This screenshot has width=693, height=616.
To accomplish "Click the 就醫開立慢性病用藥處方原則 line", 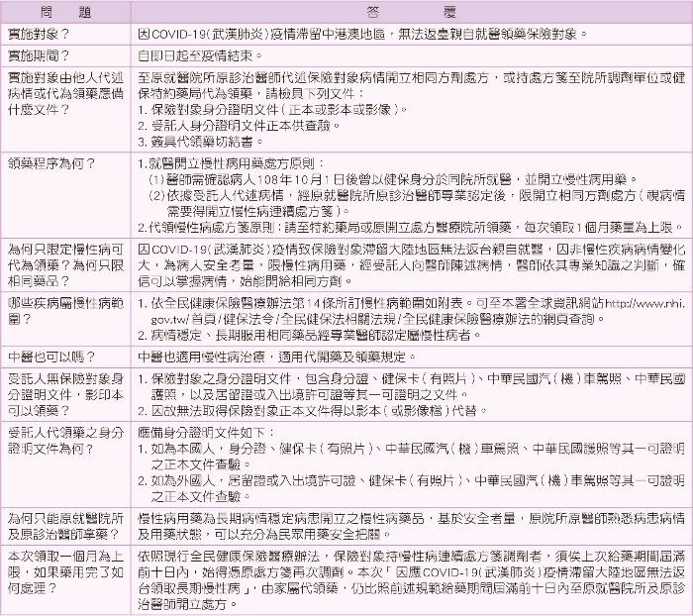I will 234,159.
